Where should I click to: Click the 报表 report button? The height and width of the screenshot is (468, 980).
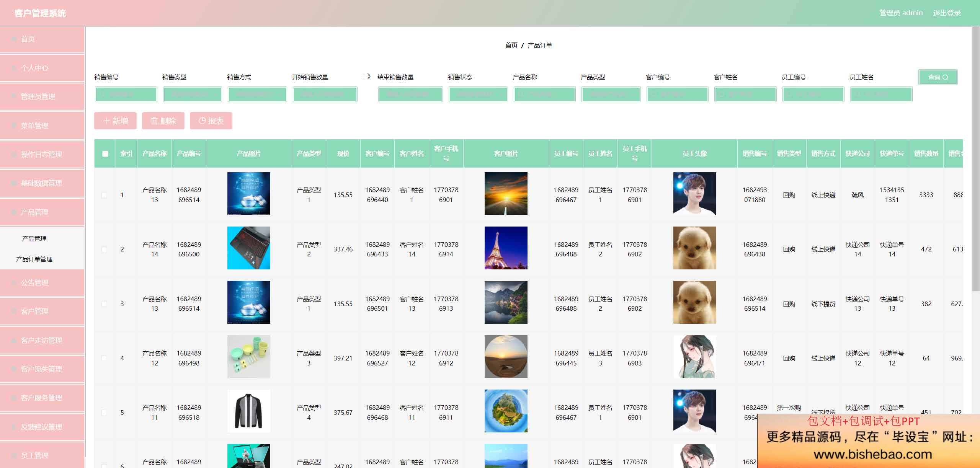[x=211, y=121]
